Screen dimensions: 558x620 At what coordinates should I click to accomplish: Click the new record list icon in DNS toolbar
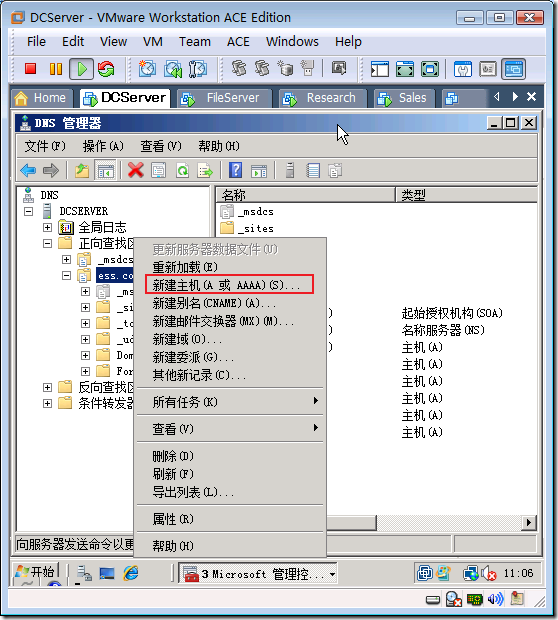[x=313, y=171]
